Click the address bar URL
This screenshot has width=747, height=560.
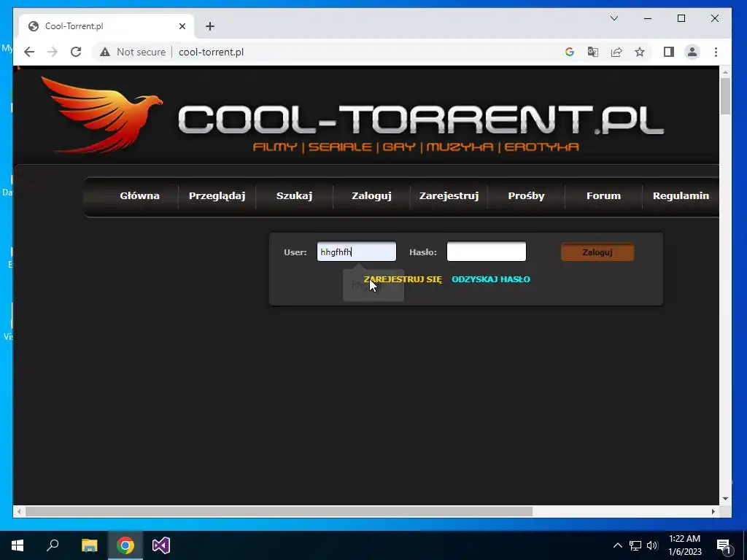pyautogui.click(x=211, y=52)
